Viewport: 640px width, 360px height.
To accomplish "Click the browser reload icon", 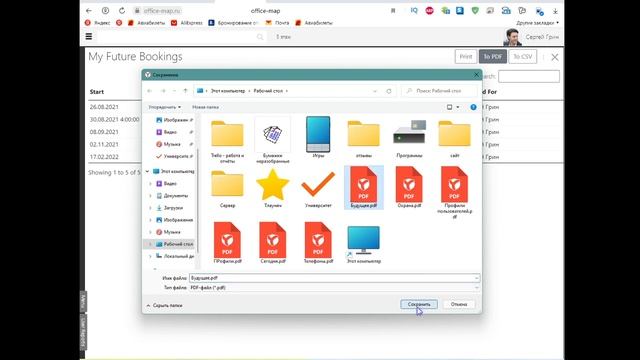I will (x=122, y=11).
